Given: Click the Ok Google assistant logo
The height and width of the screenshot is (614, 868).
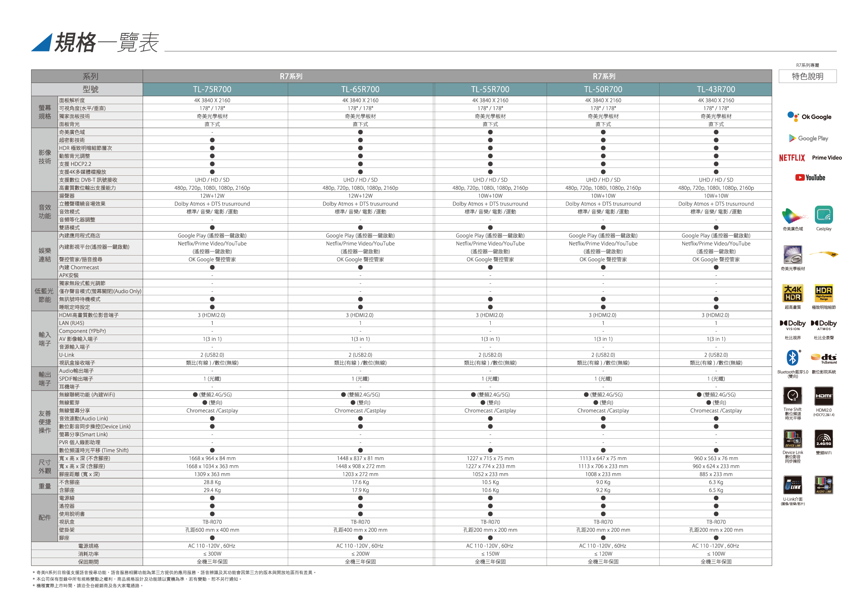Looking at the screenshot, I should pyautogui.click(x=809, y=117).
